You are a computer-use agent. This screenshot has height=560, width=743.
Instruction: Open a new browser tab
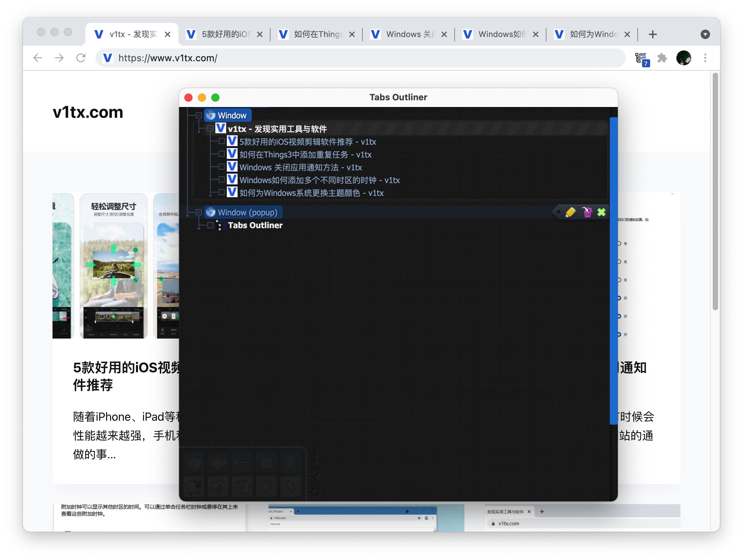tap(652, 34)
